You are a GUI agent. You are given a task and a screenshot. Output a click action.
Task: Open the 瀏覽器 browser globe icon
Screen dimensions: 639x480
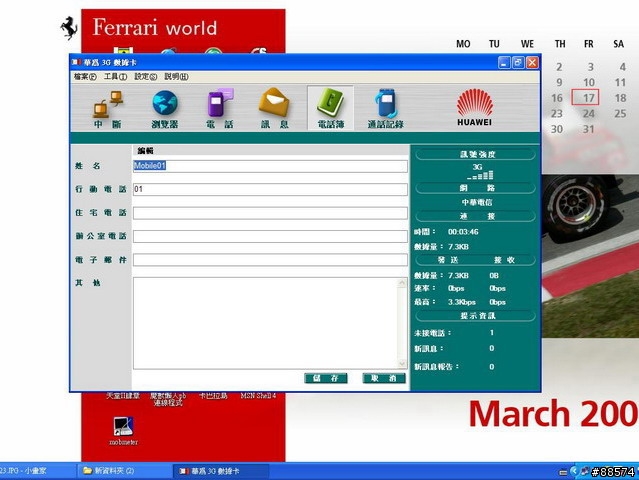(165, 108)
